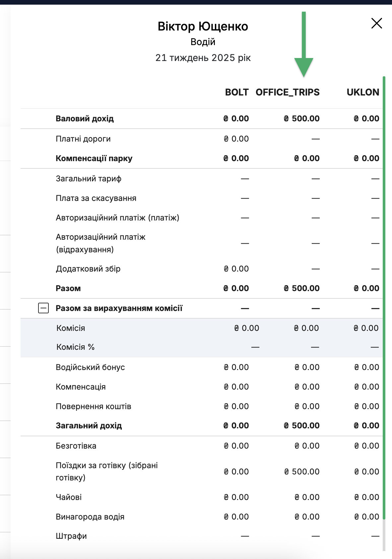Click the OFFICE_TRIPS column header

pos(288,92)
